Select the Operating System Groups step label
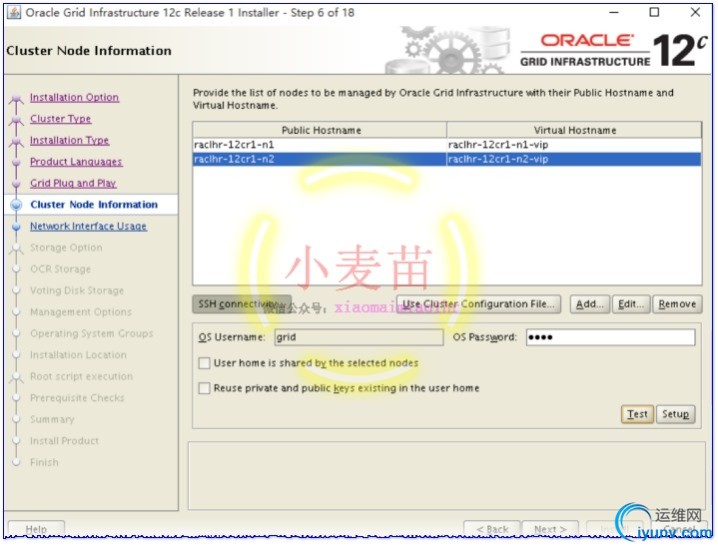Screen dimensions: 718x549 tap(92, 334)
